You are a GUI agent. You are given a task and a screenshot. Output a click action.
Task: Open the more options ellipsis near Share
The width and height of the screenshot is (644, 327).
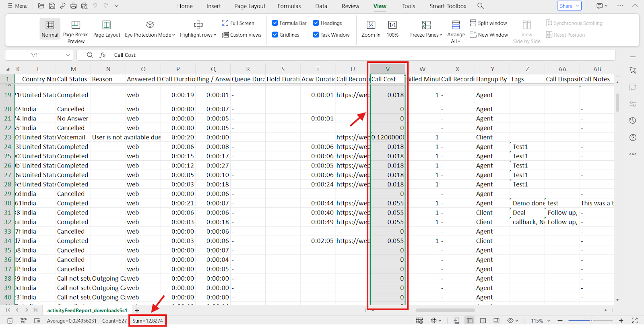pos(620,6)
